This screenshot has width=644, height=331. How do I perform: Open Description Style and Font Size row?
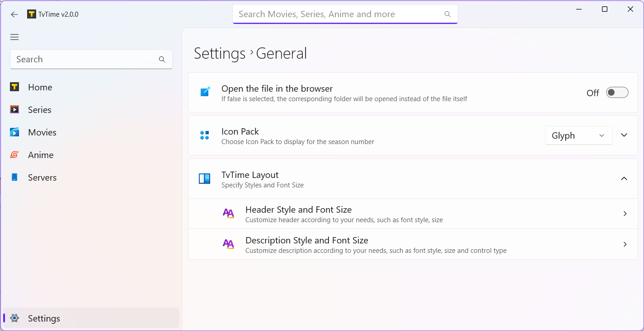(x=413, y=244)
